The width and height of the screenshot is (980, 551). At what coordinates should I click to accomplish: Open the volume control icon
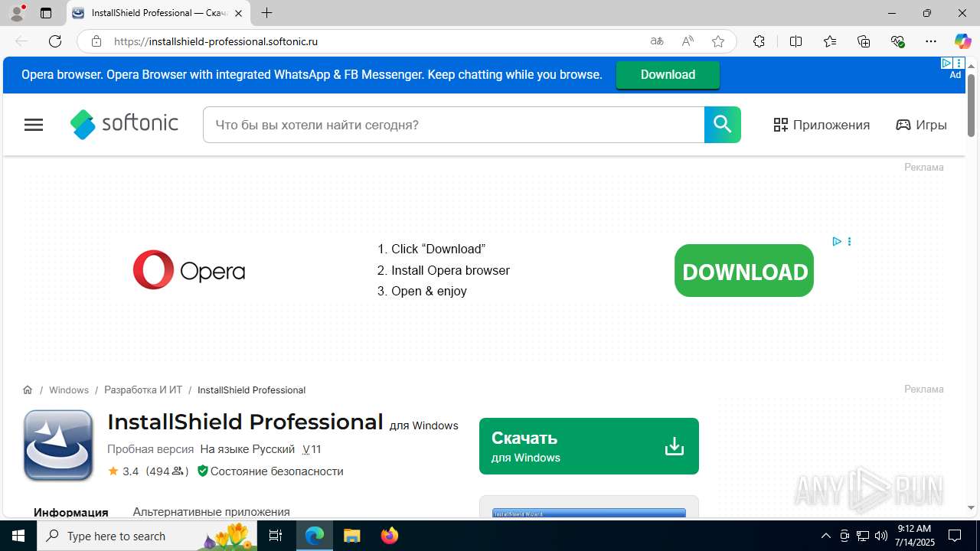pyautogui.click(x=880, y=536)
